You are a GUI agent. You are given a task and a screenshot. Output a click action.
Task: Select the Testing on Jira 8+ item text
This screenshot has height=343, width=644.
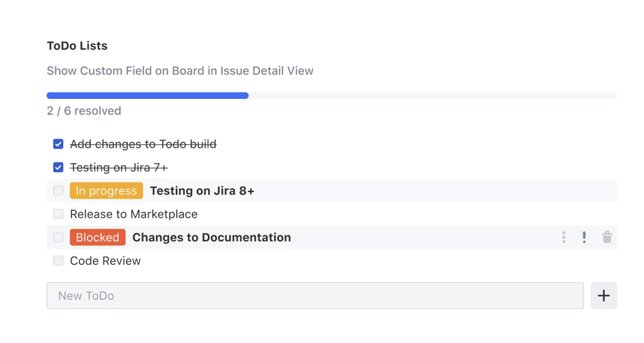202,191
